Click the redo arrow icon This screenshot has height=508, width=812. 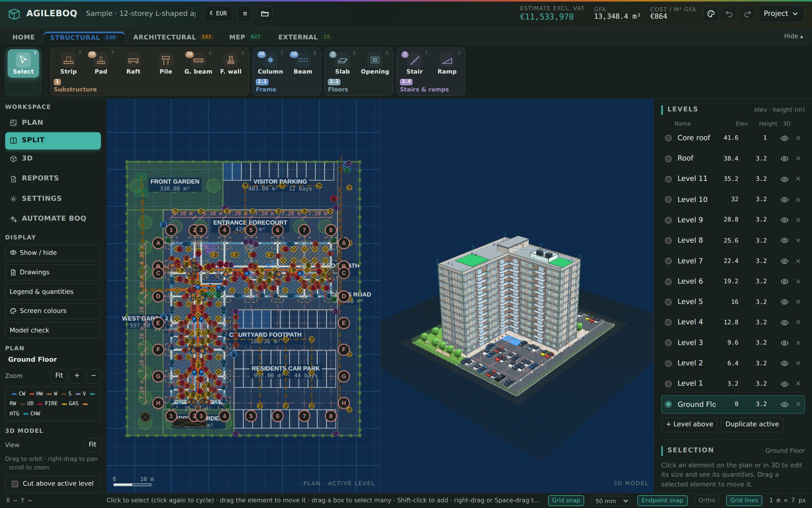pos(747,14)
